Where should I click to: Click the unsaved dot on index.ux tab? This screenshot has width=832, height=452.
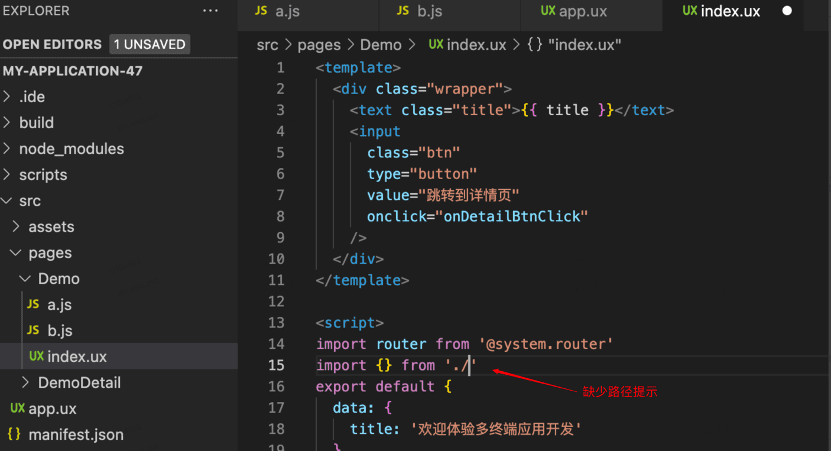click(x=787, y=11)
